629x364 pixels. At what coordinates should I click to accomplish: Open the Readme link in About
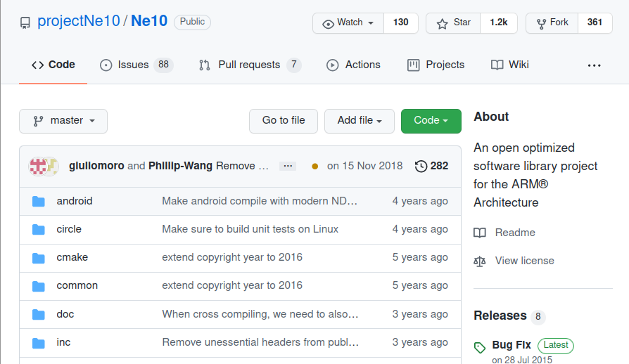pos(504,233)
